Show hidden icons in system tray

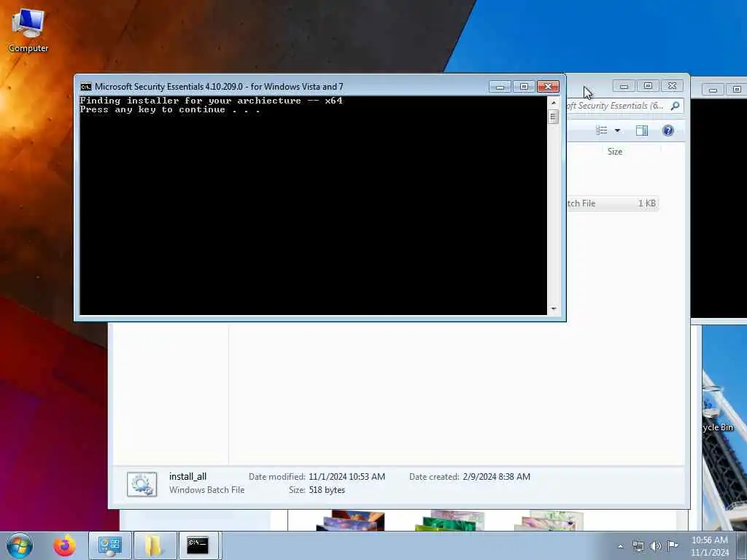(620, 547)
